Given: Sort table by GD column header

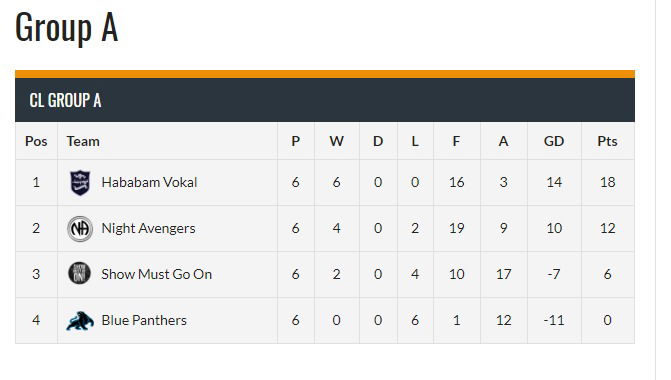Looking at the screenshot, I should pyautogui.click(x=554, y=141).
